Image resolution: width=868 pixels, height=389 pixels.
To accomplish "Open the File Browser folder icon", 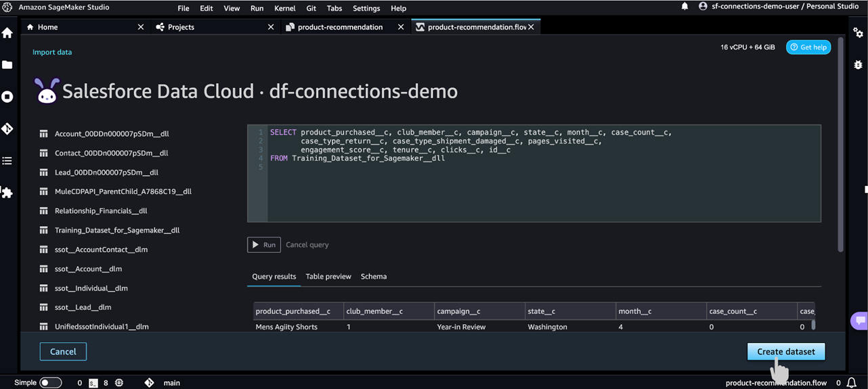I will pyautogui.click(x=7, y=65).
